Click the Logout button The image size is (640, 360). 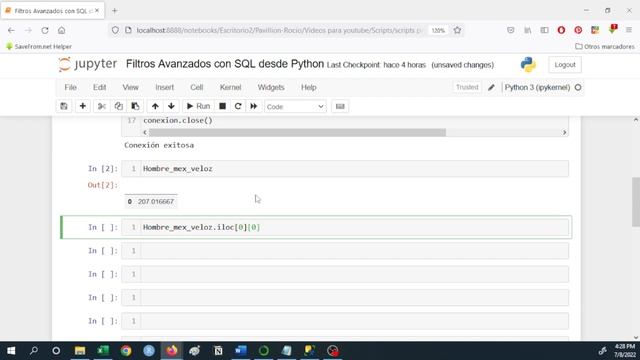point(565,64)
